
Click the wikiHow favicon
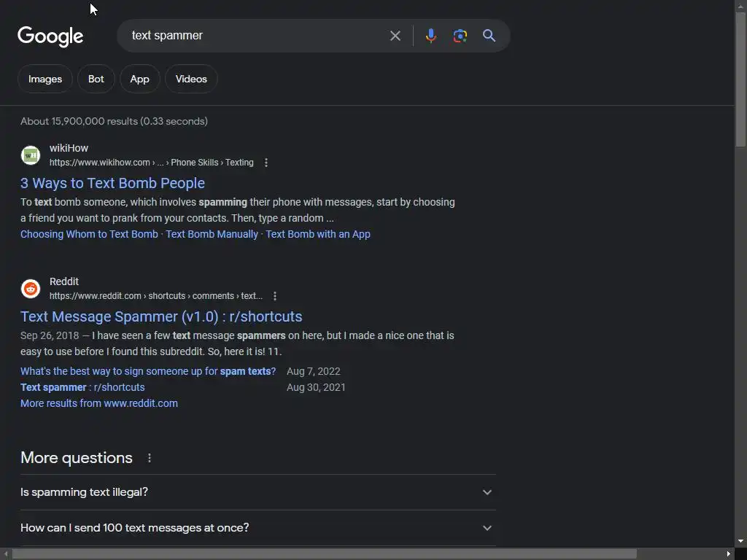31,155
